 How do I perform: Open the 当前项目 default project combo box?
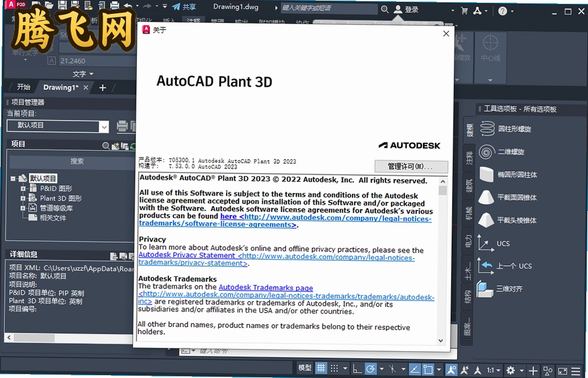58,126
